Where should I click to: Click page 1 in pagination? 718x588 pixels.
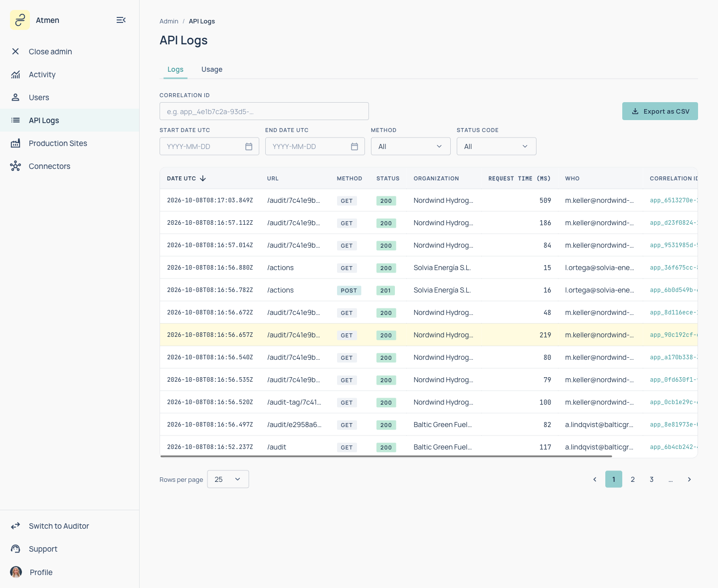pyautogui.click(x=614, y=479)
